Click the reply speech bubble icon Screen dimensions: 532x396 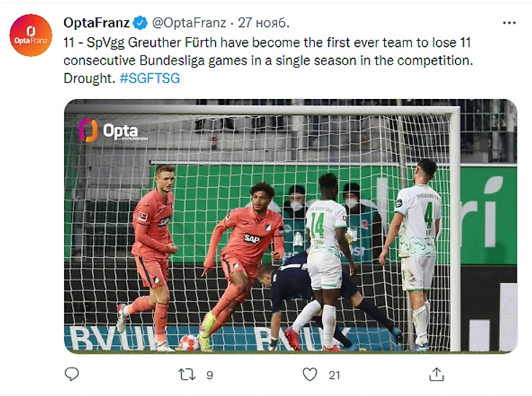[x=72, y=374]
